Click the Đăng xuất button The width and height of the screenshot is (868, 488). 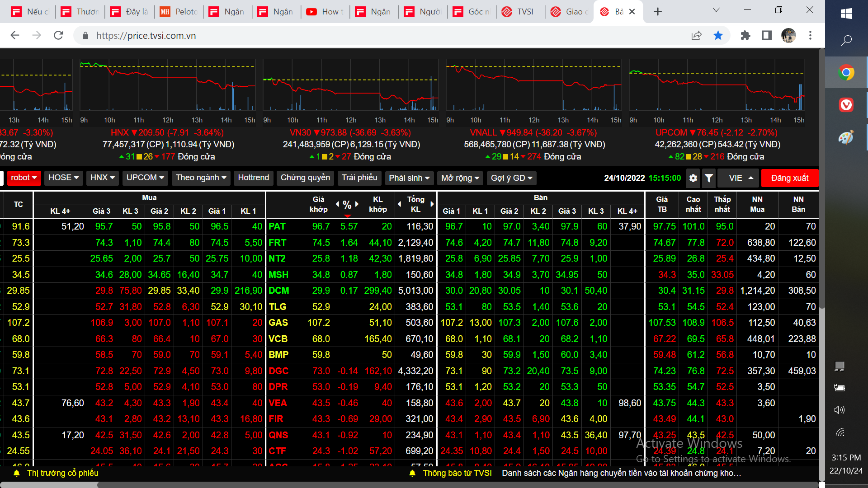coord(789,178)
